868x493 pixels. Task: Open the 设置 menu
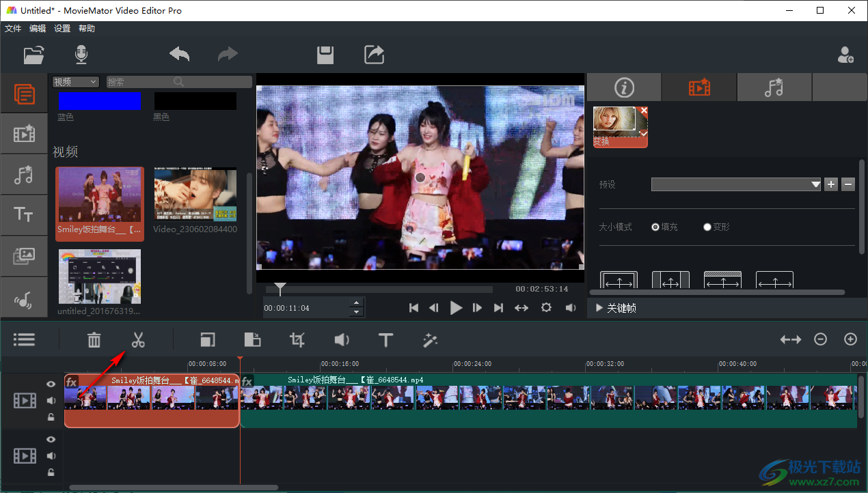(x=62, y=29)
